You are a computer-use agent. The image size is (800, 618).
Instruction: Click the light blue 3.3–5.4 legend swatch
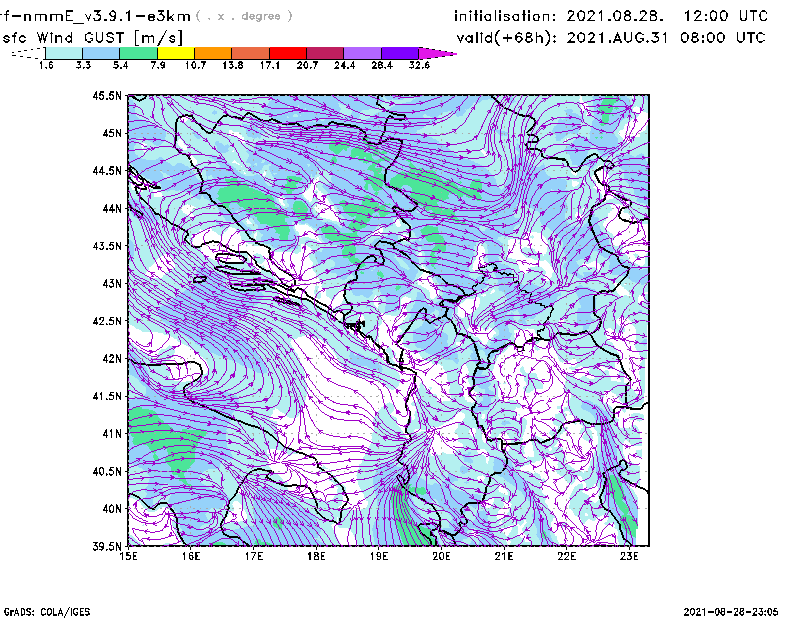101,53
